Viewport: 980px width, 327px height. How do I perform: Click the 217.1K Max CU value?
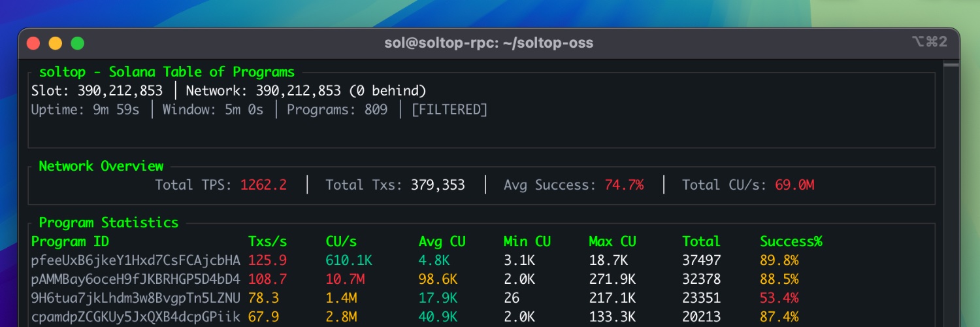pos(612,298)
